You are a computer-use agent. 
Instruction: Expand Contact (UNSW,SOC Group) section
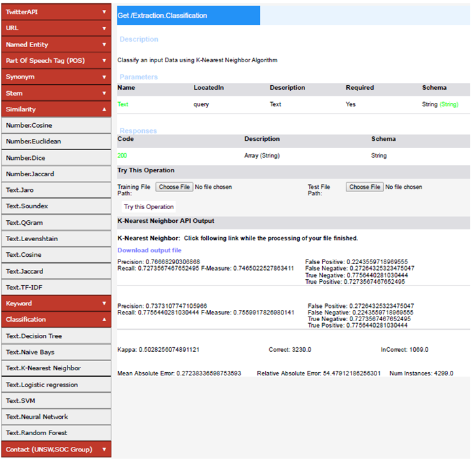click(56, 450)
